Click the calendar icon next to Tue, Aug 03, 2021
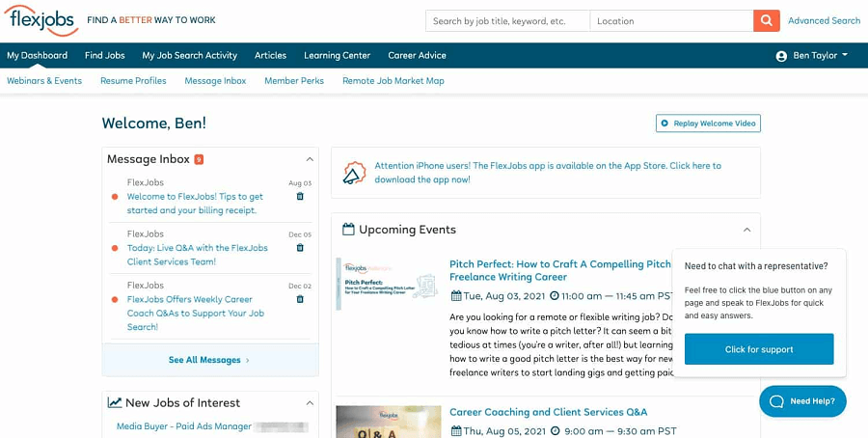This screenshot has height=438, width=868. [x=456, y=296]
